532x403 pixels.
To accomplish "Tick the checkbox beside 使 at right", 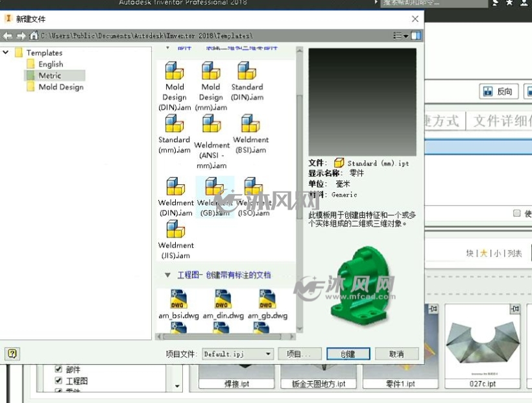I will click(x=516, y=214).
